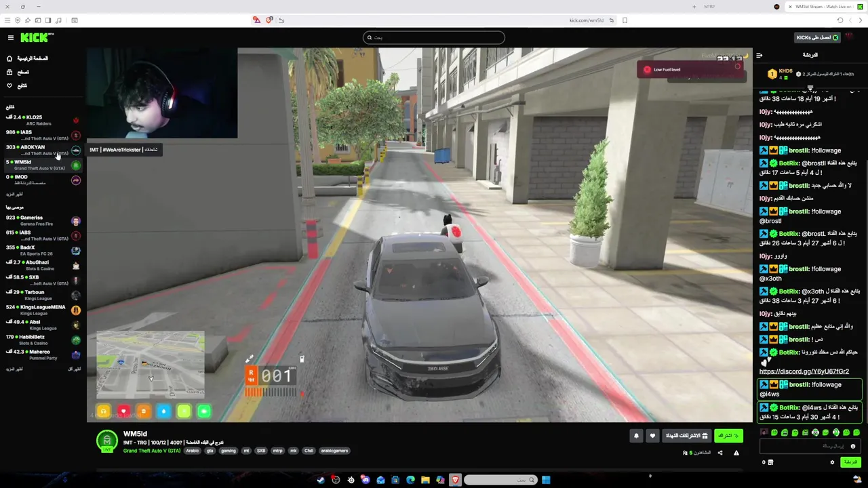Open the home page sidebar item
868x488 pixels.
click(27, 58)
